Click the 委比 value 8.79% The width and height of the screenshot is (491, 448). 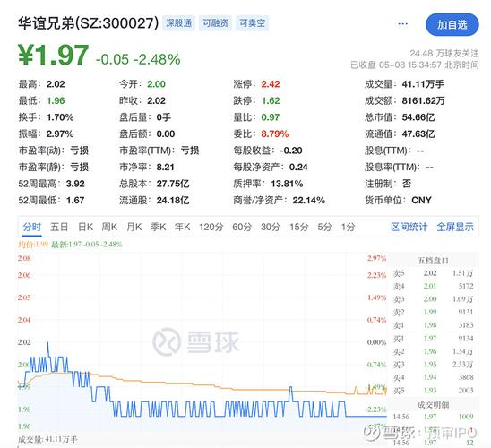click(275, 134)
